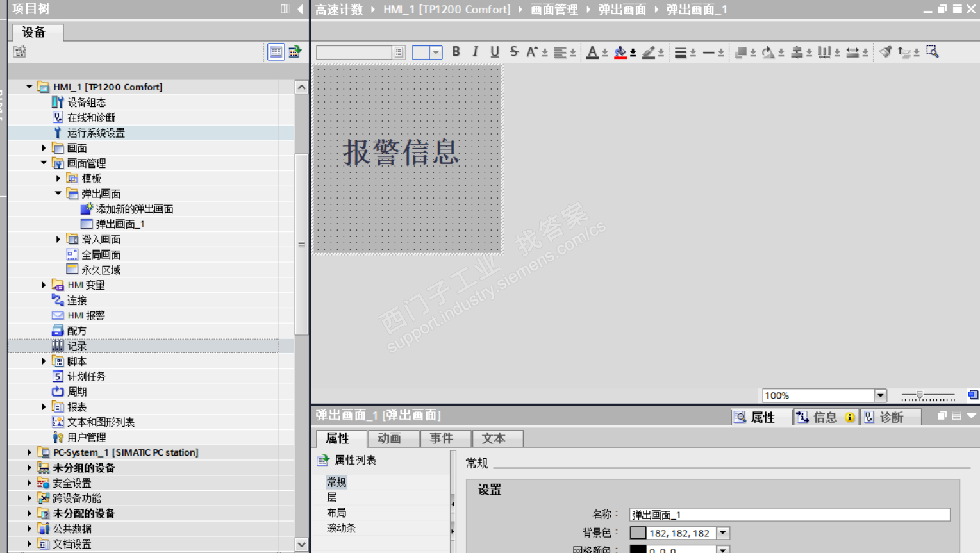980x553 pixels.
Task: Collapse the 画面管理 tree node
Action: pos(44,163)
